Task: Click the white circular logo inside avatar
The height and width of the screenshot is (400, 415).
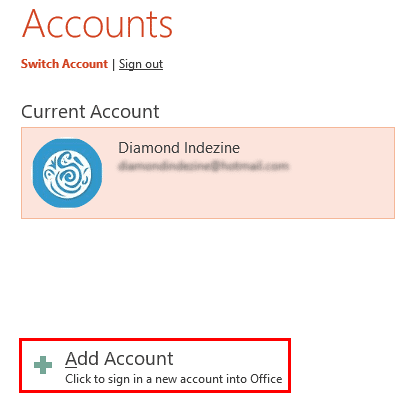Action: pos(67,173)
